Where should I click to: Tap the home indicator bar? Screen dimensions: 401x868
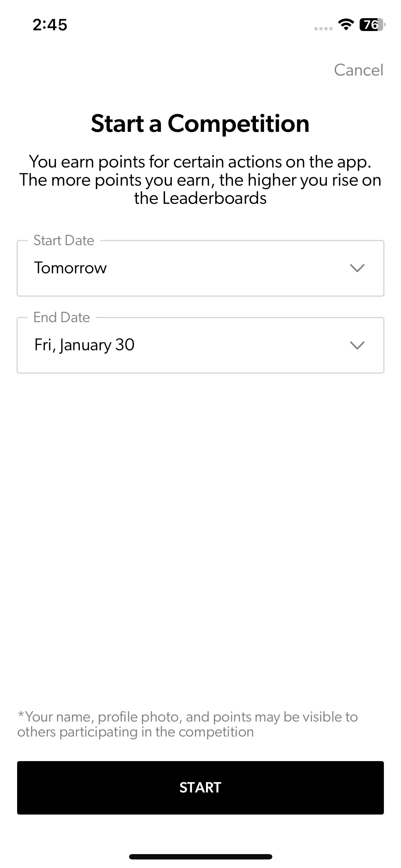point(200,856)
